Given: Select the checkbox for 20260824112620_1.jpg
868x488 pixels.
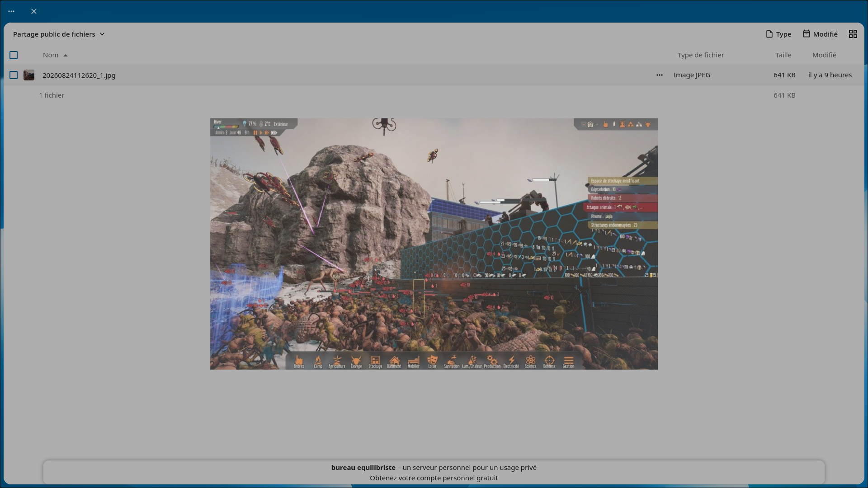Looking at the screenshot, I should click(14, 75).
